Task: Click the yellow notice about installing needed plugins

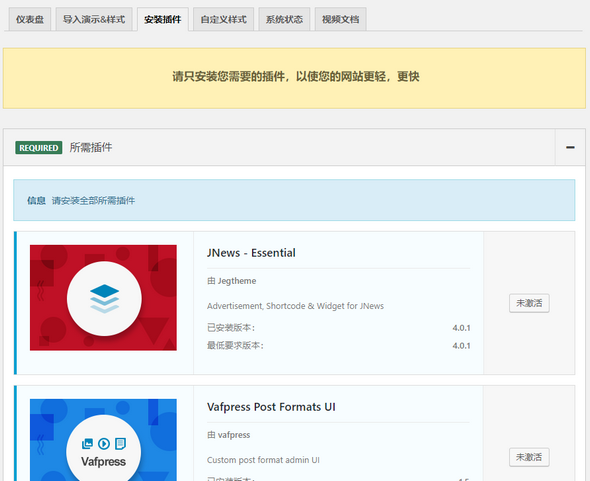Action: point(295,78)
